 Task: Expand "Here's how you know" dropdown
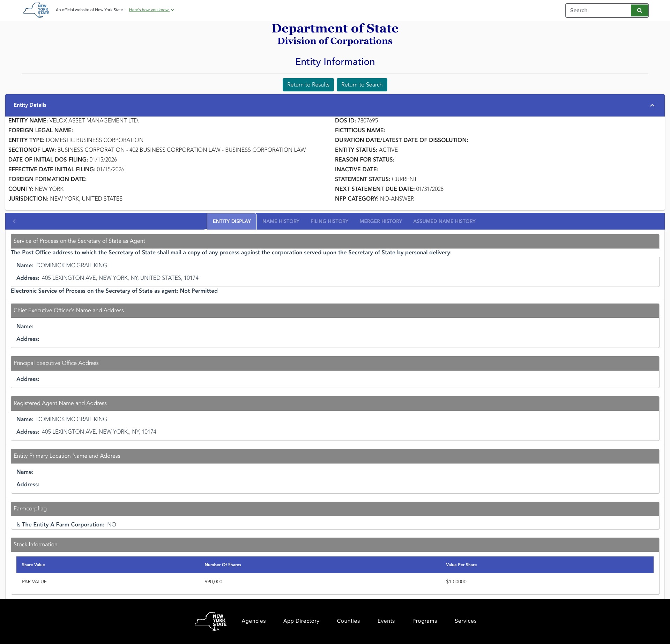tap(151, 10)
